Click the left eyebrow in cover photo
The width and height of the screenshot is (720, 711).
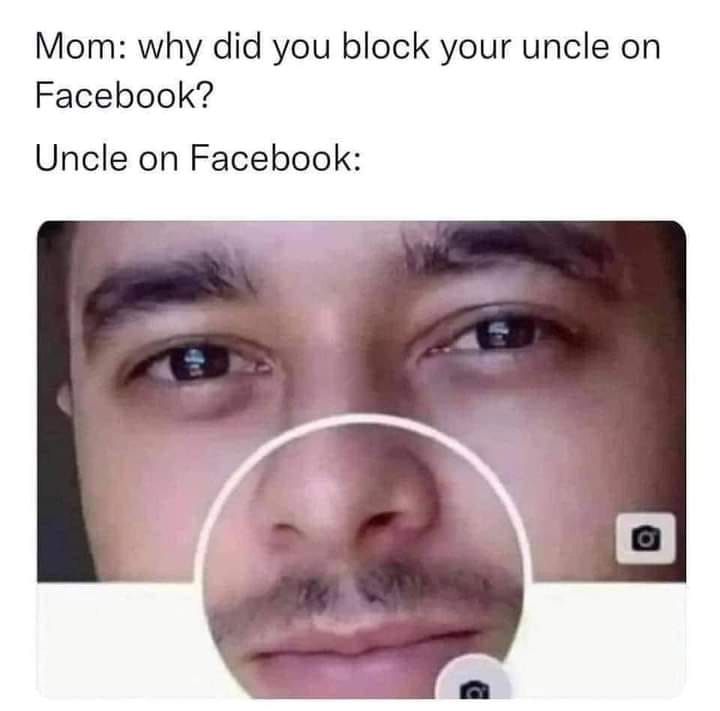click(x=168, y=285)
